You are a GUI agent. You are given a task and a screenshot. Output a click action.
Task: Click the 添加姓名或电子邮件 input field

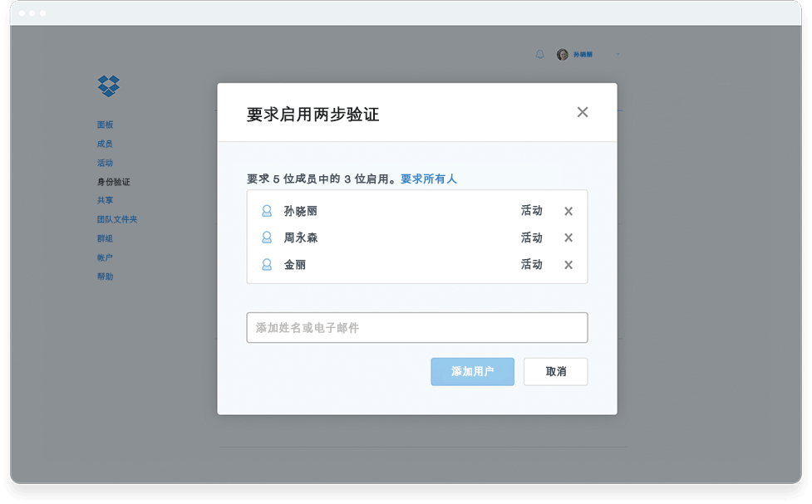416,327
